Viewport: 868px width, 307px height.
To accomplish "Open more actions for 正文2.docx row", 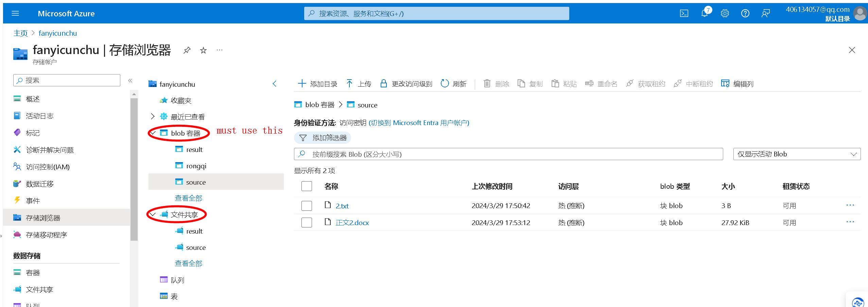I will click(x=850, y=222).
